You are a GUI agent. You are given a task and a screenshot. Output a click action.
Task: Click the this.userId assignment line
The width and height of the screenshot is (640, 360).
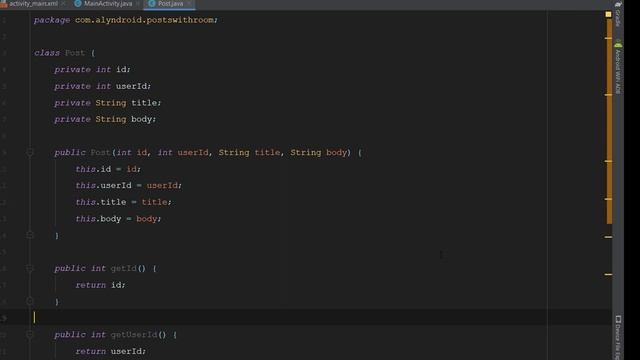(128, 186)
